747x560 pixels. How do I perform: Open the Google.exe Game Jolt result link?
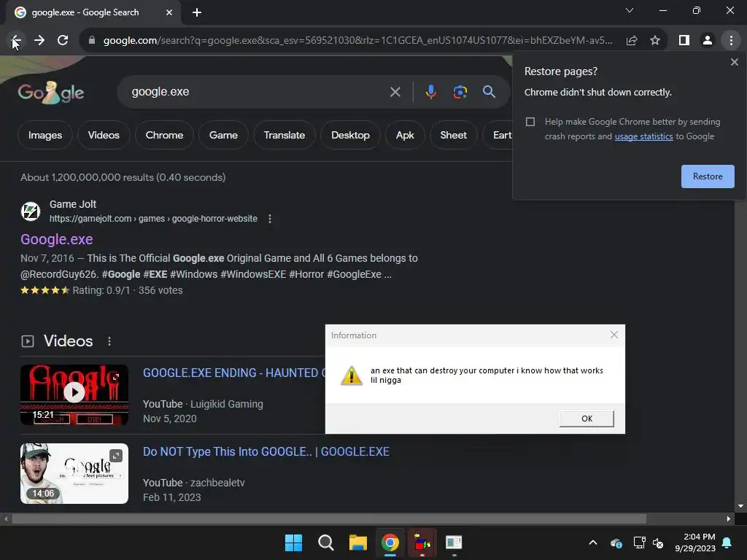57,239
